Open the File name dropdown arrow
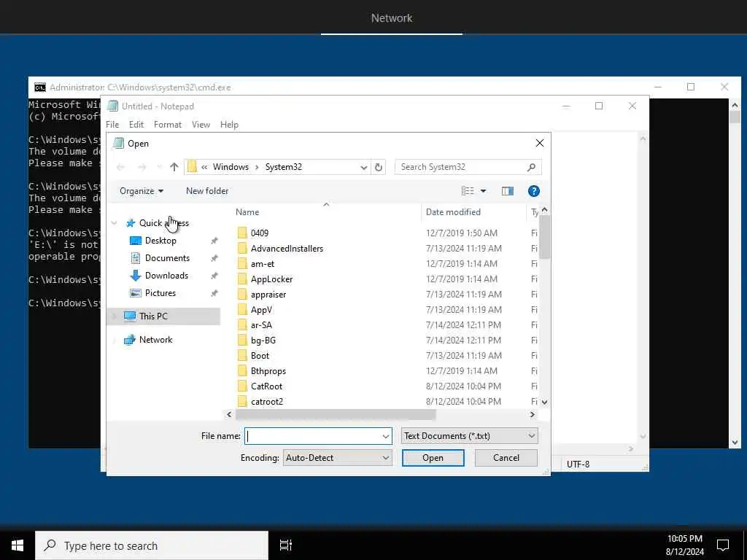Viewport: 747px width, 560px height. click(385, 436)
